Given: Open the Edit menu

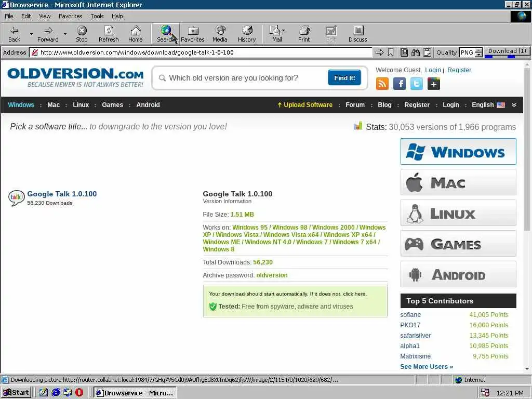Looking at the screenshot, I should (x=26, y=16).
